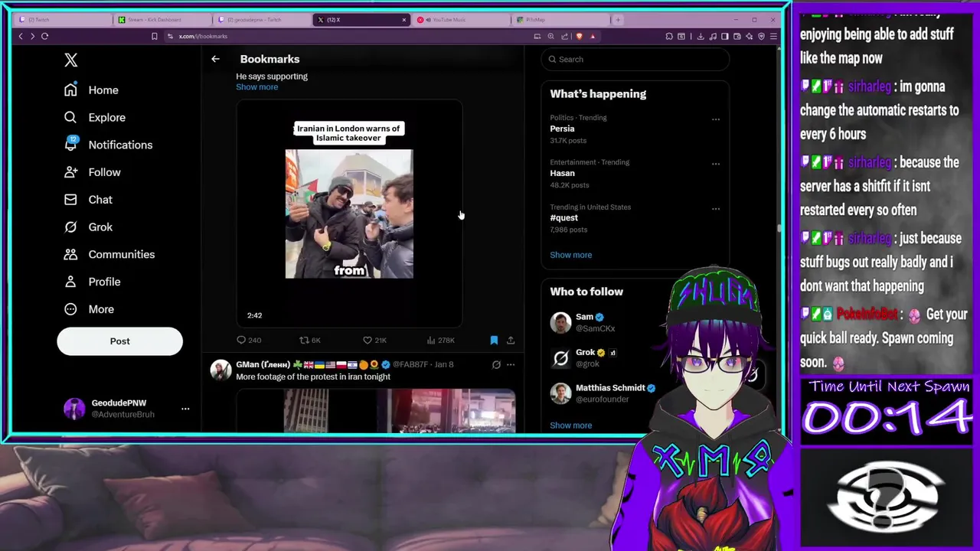Click the Brave Shields lion icon

pyautogui.click(x=580, y=36)
